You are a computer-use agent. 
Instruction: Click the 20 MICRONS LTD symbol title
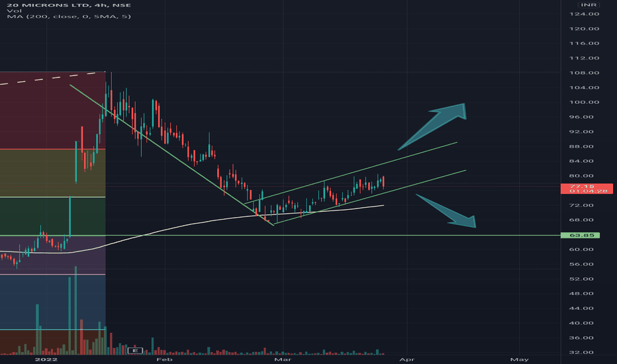70,5
